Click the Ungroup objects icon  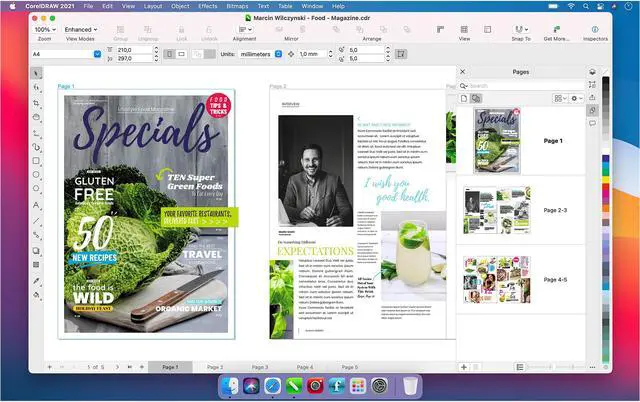coord(148,30)
